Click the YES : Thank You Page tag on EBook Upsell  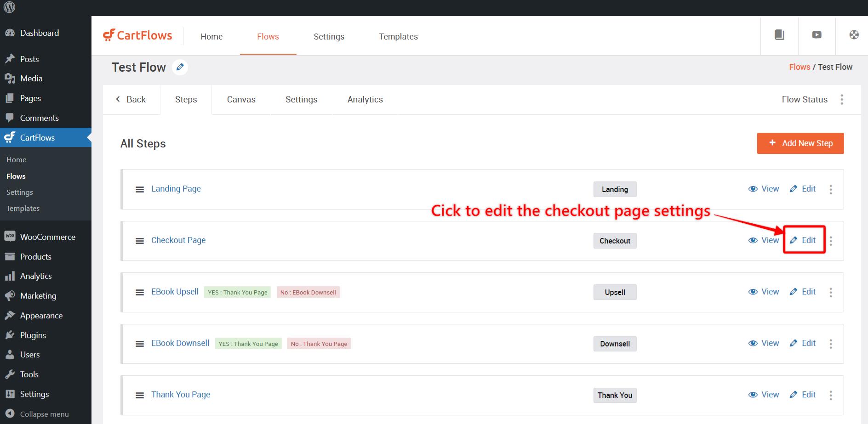click(237, 292)
